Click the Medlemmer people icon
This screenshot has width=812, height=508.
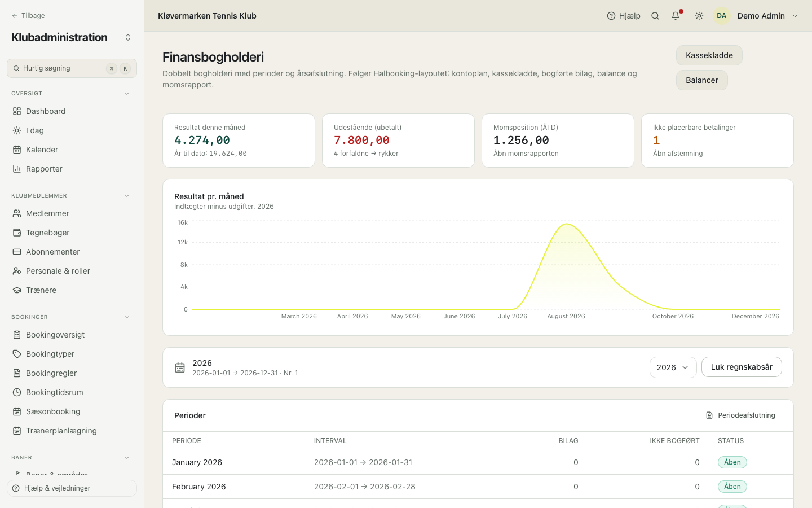tap(17, 213)
